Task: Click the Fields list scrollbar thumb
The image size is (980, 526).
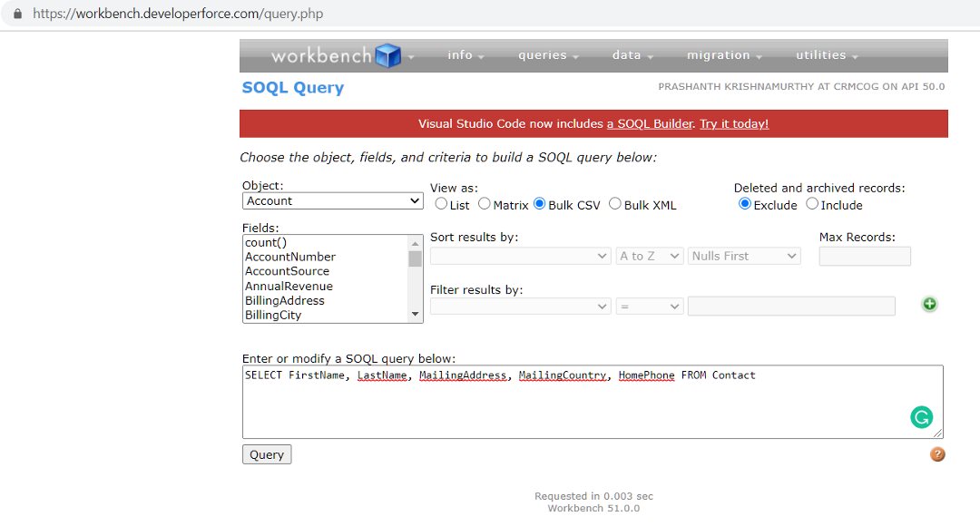Action: coord(415,258)
